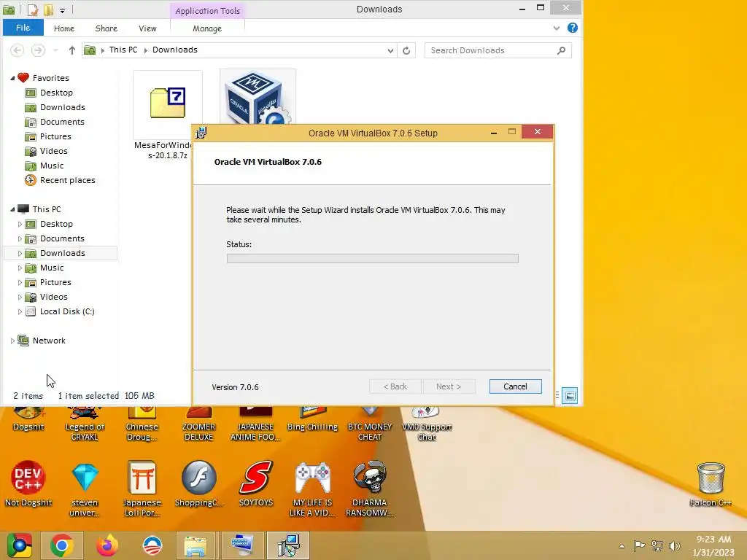Switch to the Share ribbon tab
This screenshot has width=747, height=560.
pyautogui.click(x=107, y=28)
